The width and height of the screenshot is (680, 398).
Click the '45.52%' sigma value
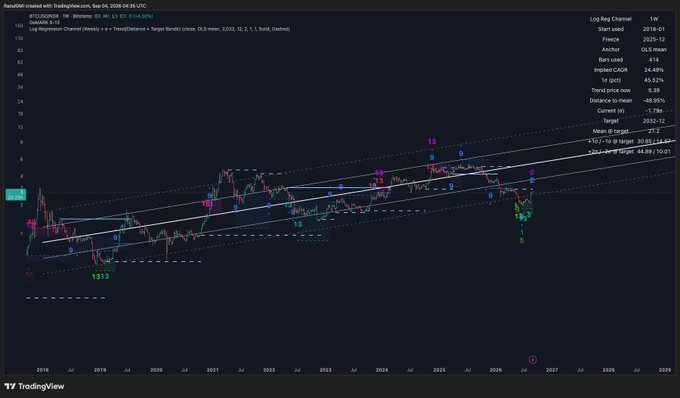654,80
